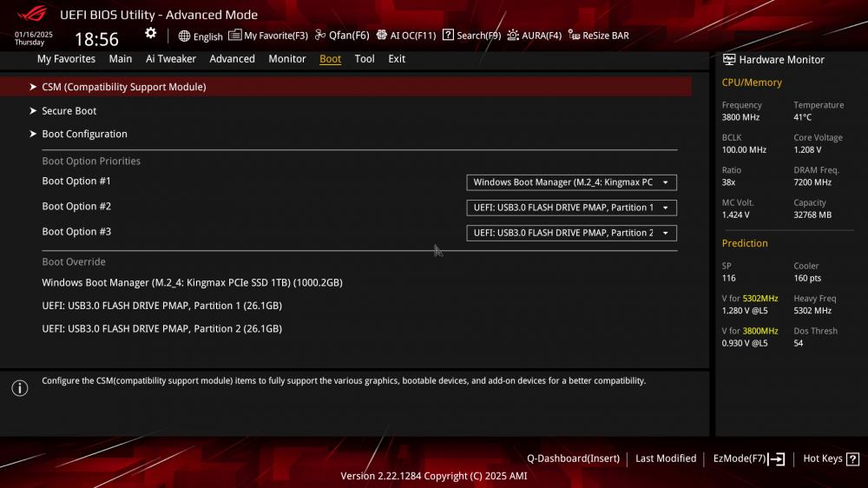868x488 pixels.
Task: Click the 18:56 clock time
Action: point(96,39)
